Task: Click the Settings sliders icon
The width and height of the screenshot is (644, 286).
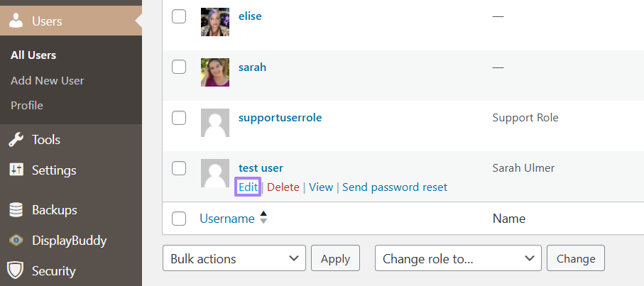Action: pos(16,170)
